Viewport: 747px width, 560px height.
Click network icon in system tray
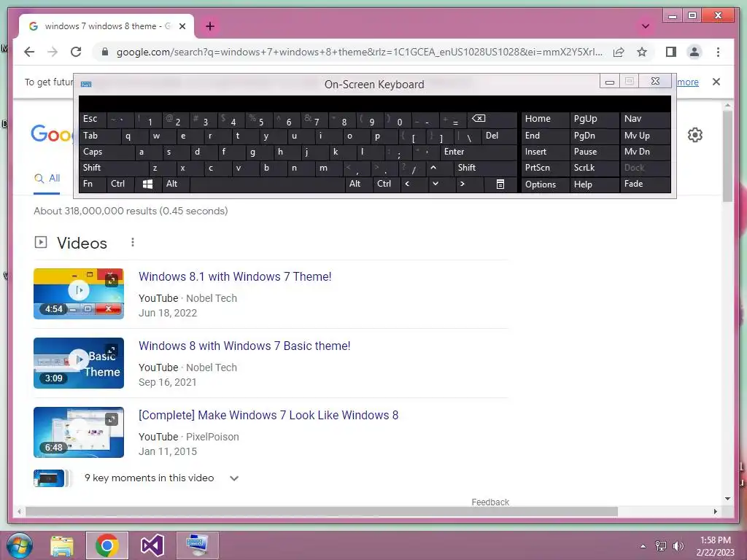click(661, 545)
